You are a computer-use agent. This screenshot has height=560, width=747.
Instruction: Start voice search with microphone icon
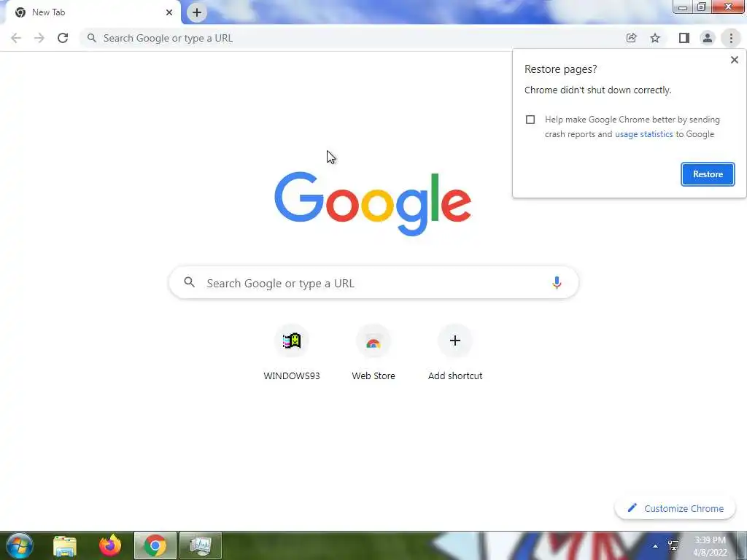pos(557,283)
